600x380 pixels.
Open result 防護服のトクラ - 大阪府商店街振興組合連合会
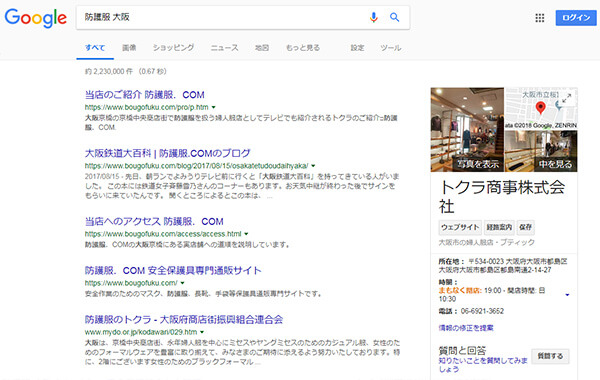pos(184,319)
